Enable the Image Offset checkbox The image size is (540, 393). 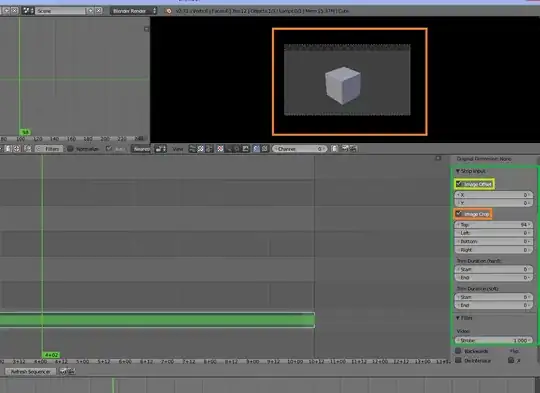pos(459,184)
